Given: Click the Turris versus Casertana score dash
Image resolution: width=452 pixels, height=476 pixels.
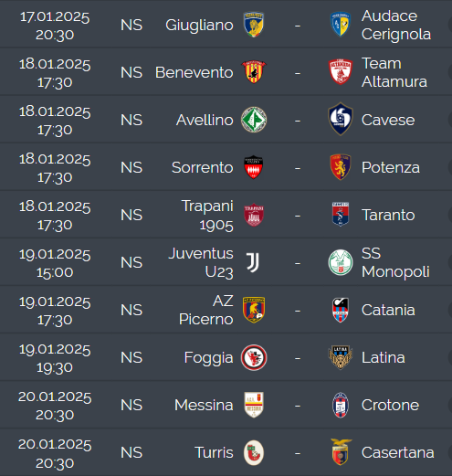Looking at the screenshot, I should pos(298,453).
